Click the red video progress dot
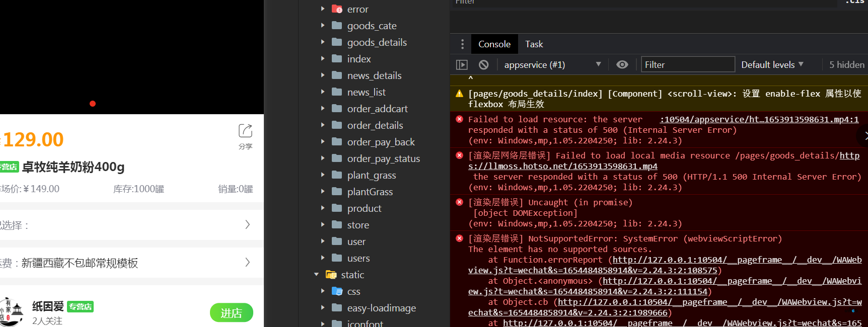This screenshot has width=868, height=327. [93, 104]
